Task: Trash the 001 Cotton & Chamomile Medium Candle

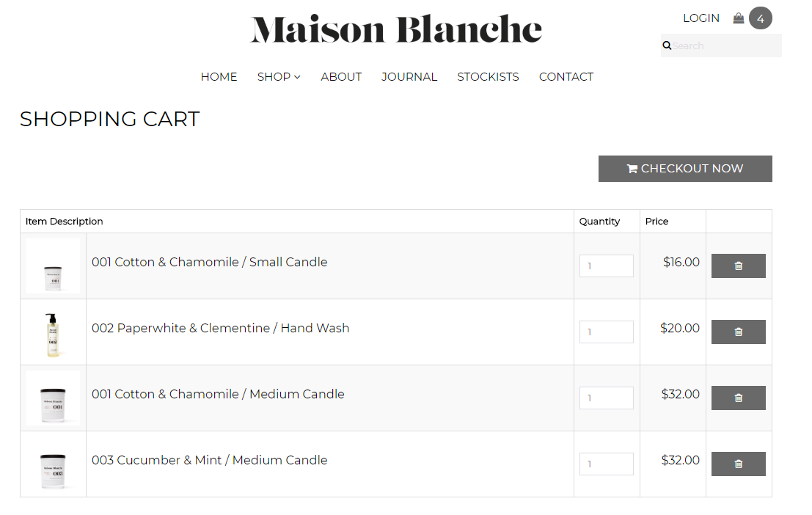Action: [738, 398]
